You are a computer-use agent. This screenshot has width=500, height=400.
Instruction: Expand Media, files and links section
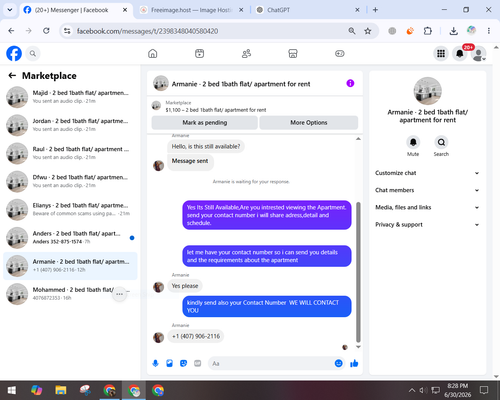[427, 207]
